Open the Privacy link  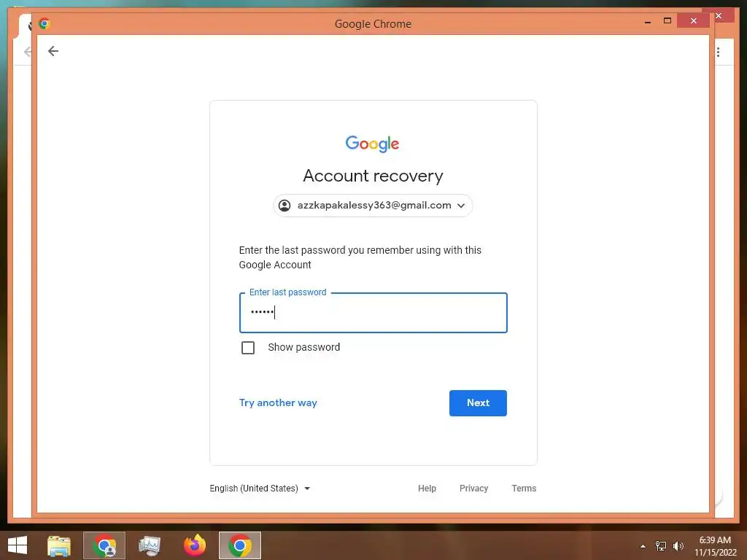coord(473,488)
